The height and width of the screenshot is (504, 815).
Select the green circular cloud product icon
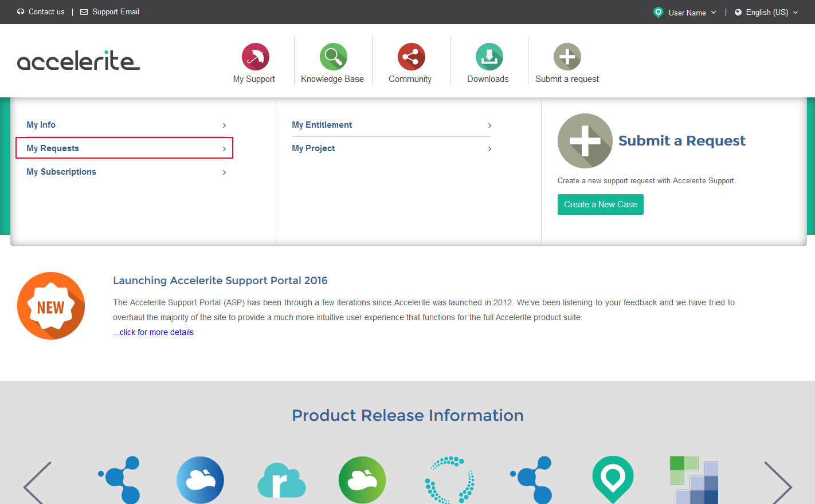362,480
